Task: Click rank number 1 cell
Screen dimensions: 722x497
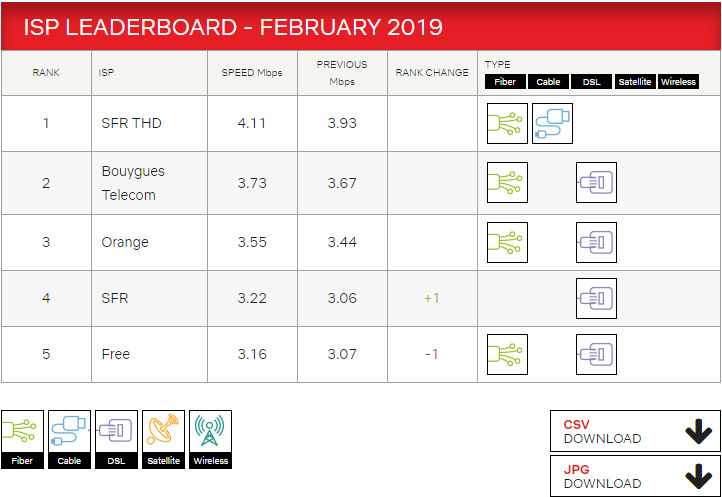Action: pos(46,123)
